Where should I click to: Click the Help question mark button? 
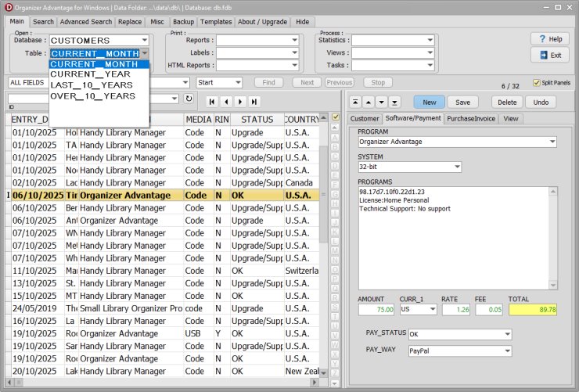[x=550, y=39]
